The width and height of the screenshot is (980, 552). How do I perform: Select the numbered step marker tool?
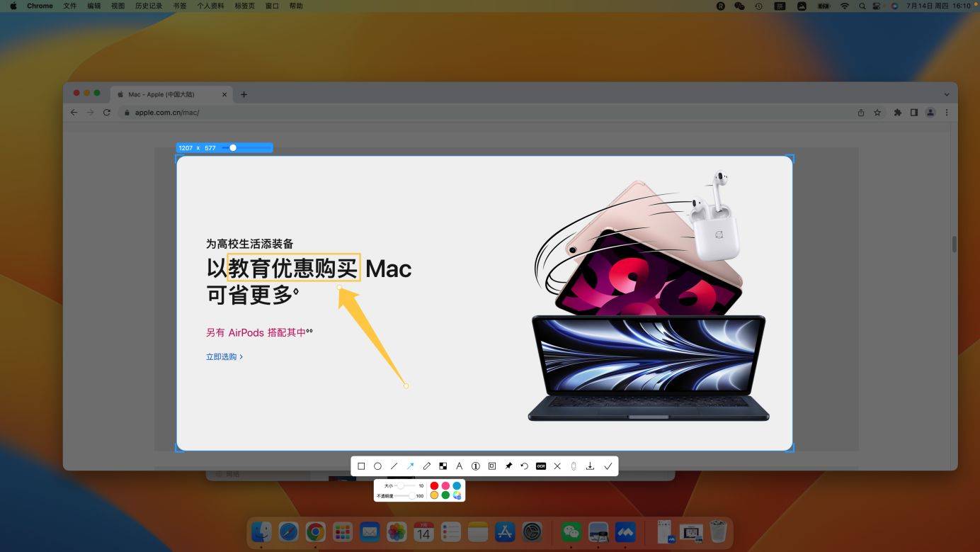coord(476,466)
